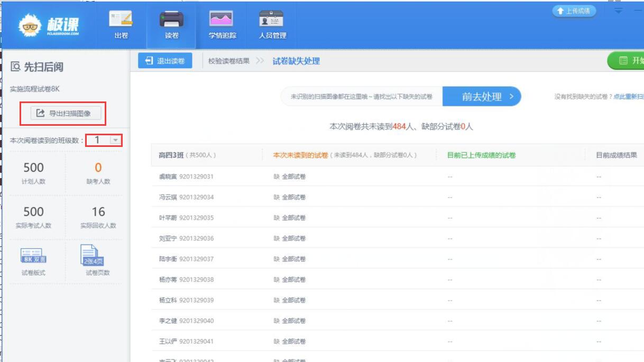Click the 上传成绩 button
Screen dimensions: 644x362
(574, 11)
